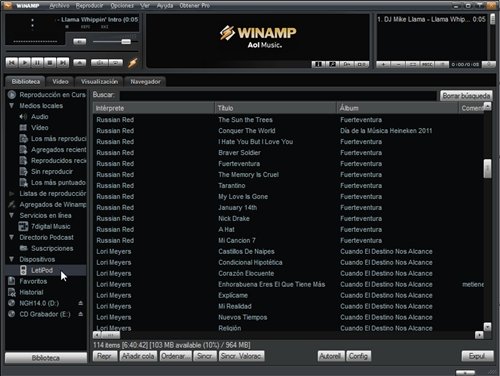Click the Añadir cola button
Screen dimensions: 500x376
(x=138, y=356)
